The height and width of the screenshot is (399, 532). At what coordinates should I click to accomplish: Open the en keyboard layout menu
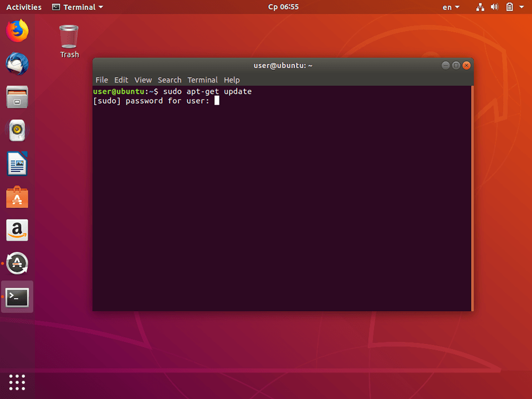(x=451, y=7)
